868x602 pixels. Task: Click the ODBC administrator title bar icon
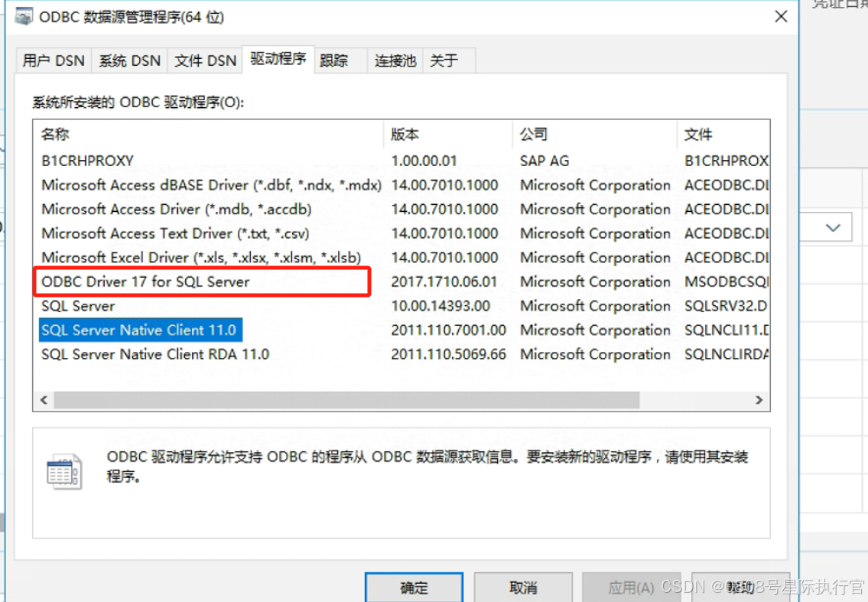pos(24,17)
